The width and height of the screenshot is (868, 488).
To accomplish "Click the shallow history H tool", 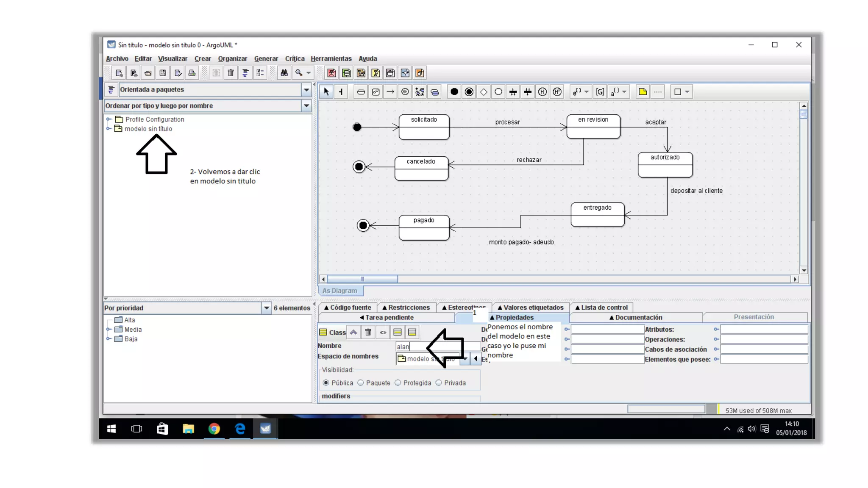I will [x=542, y=91].
